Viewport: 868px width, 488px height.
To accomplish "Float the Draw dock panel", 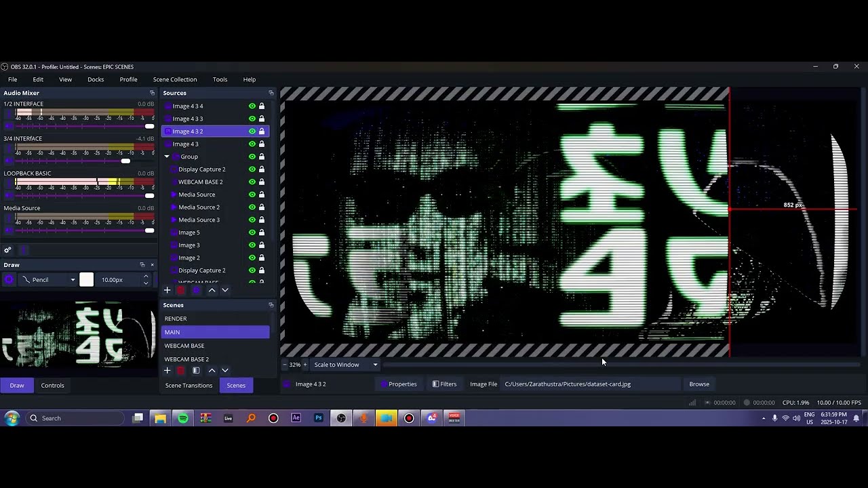I will click(x=142, y=265).
